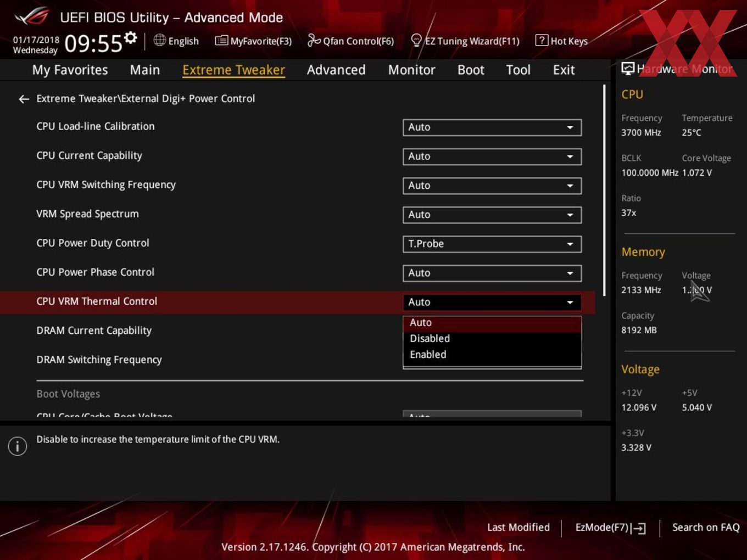
Task: Click BCLK value 100.0000 MHz
Action: click(x=650, y=172)
